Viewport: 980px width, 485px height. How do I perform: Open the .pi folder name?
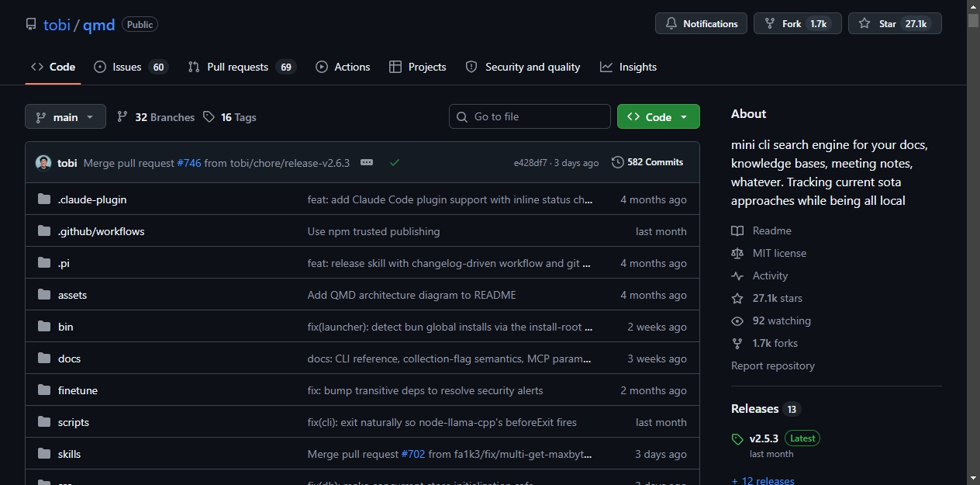[64, 263]
